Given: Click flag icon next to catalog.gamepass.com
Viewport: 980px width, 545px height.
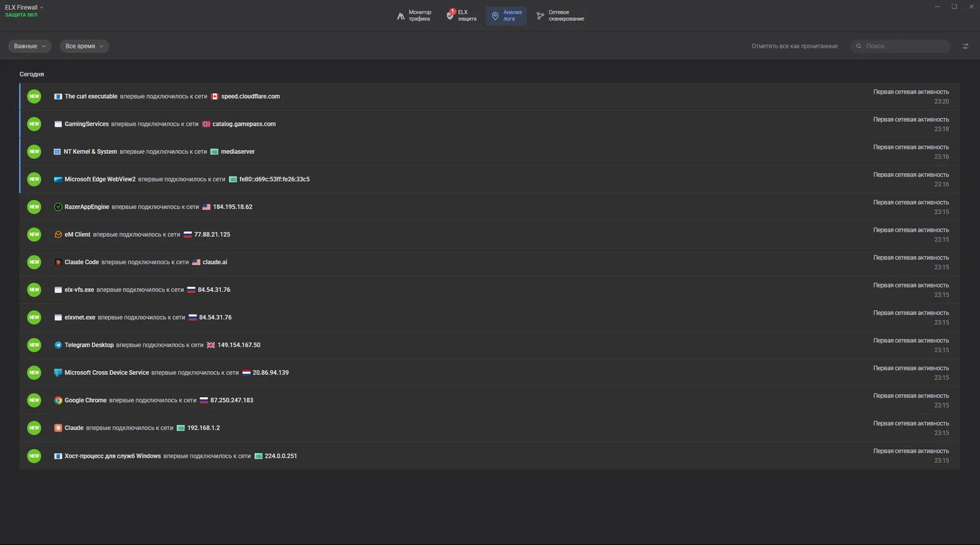Looking at the screenshot, I should click(x=206, y=124).
